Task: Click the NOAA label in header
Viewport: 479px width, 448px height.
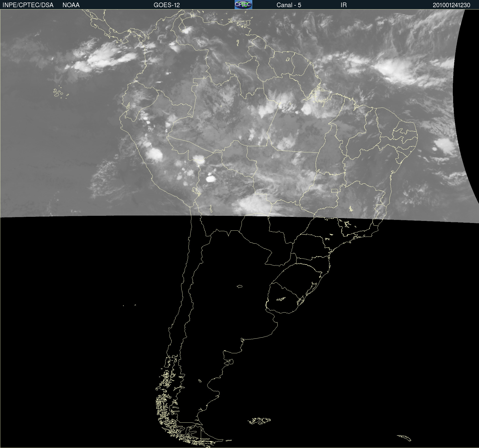Action: click(x=71, y=5)
